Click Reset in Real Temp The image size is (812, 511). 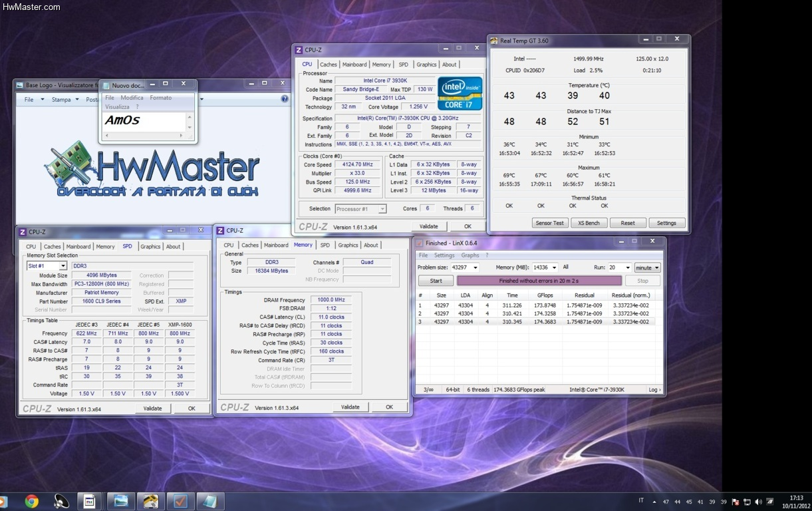(628, 223)
